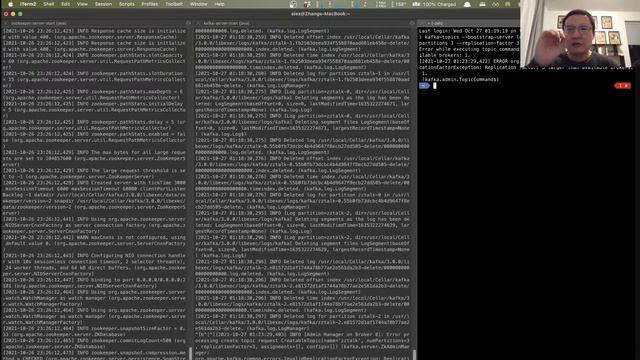
Task: Click the 'Error while executing topic command' line
Action: [469, 49]
